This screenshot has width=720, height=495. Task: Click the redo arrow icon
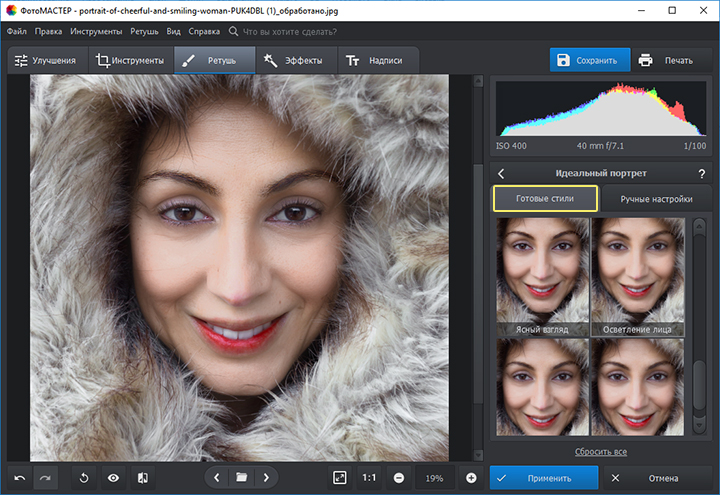point(46,478)
